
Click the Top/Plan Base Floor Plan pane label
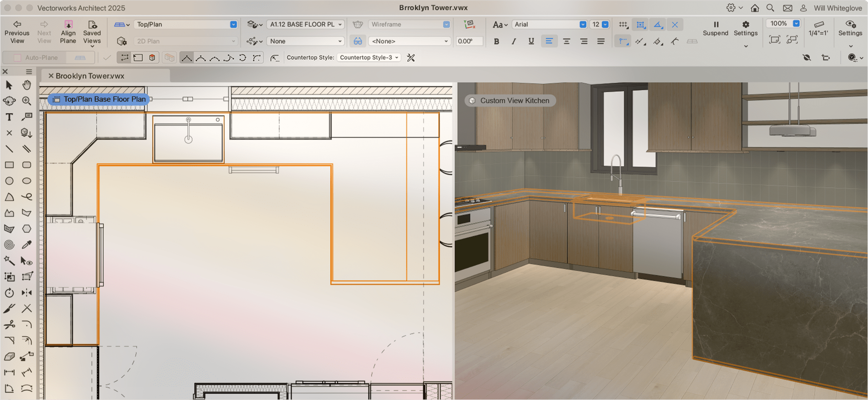(x=99, y=99)
